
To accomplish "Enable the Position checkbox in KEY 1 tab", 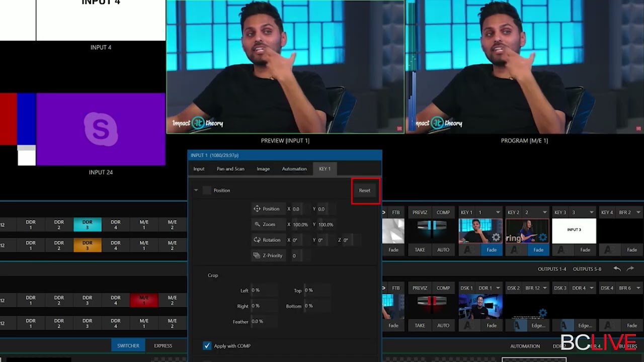I will pos(207,191).
